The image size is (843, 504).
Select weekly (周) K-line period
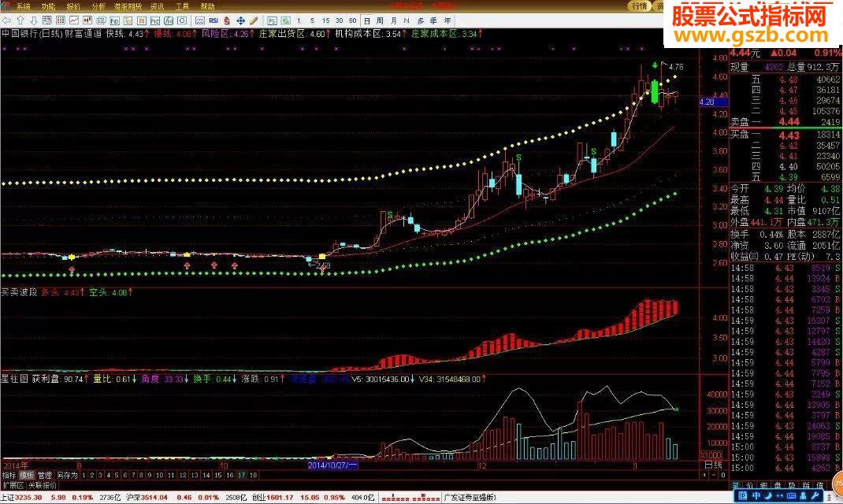pos(380,20)
